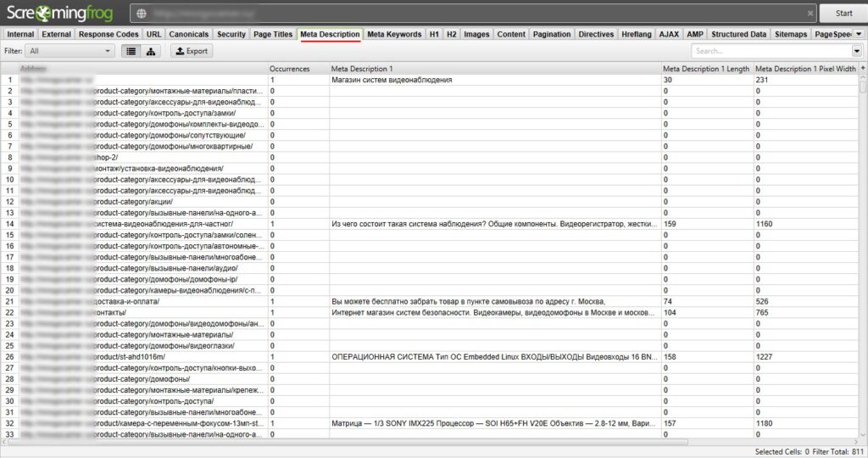Export the meta description data
Viewport: 868px width, 458px height.
coord(191,51)
